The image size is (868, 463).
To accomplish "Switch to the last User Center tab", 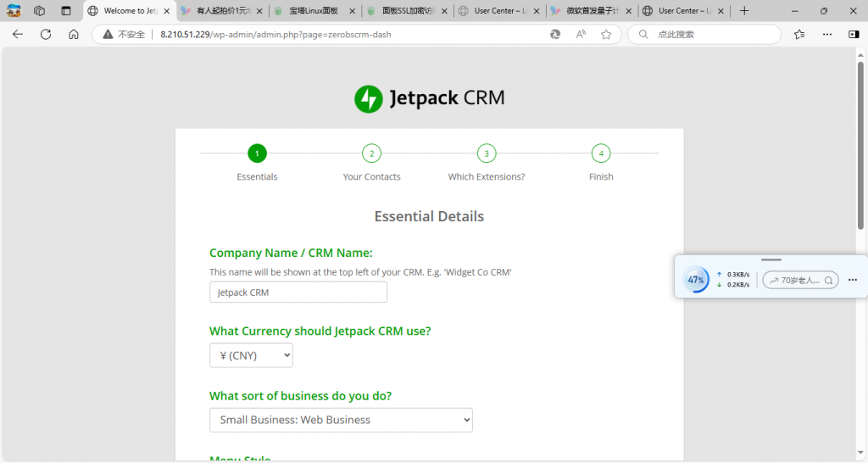I will click(684, 10).
